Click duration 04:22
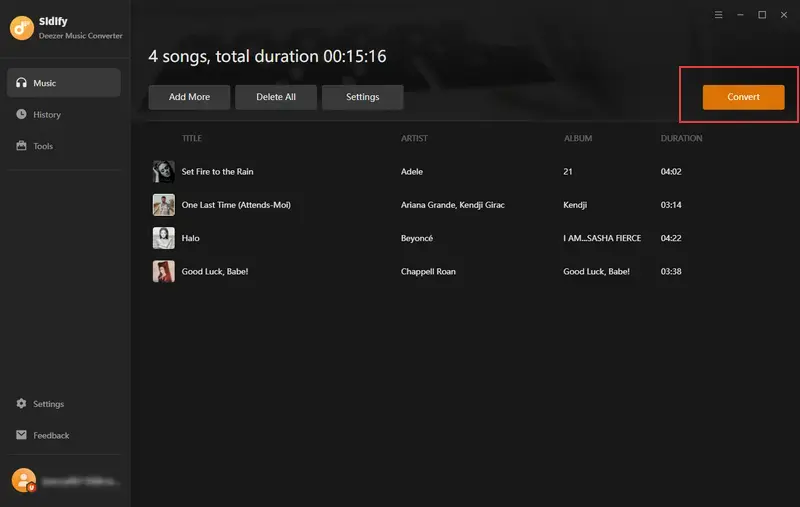The height and width of the screenshot is (507, 800). pyautogui.click(x=671, y=238)
